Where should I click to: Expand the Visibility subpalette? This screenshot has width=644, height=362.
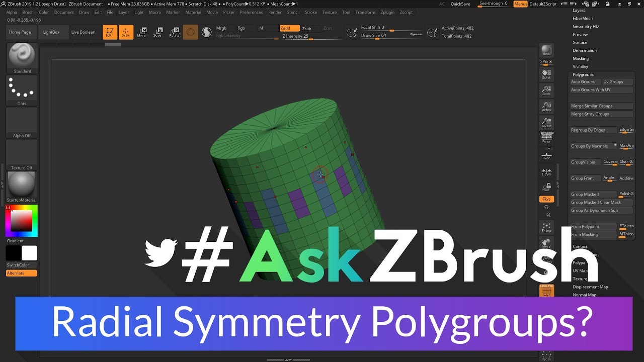pyautogui.click(x=581, y=66)
